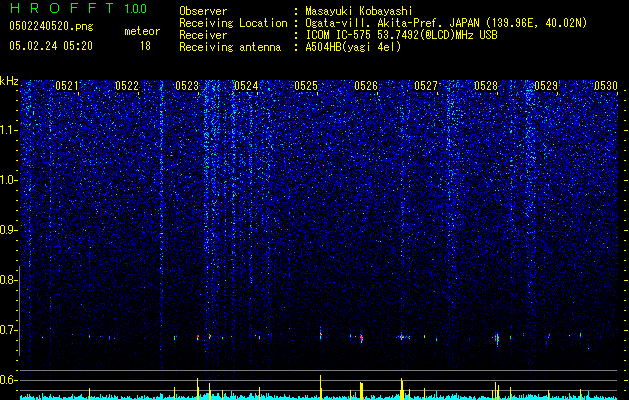Click the 0524 time marker

246,85
